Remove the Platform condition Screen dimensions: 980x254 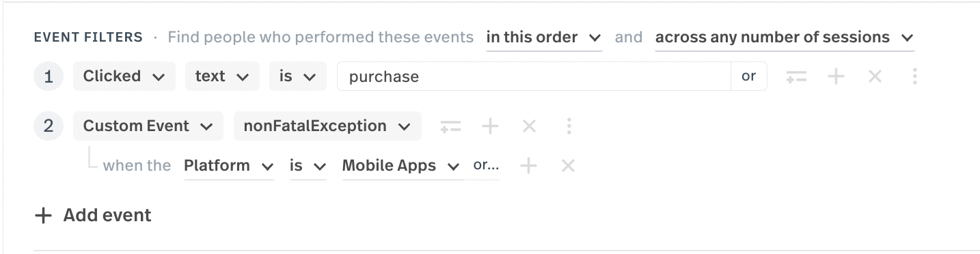[x=568, y=166]
